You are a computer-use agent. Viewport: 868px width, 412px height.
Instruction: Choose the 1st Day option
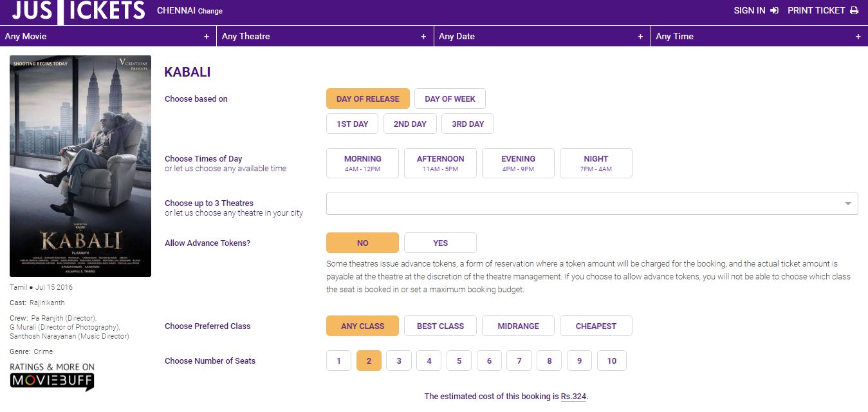353,124
